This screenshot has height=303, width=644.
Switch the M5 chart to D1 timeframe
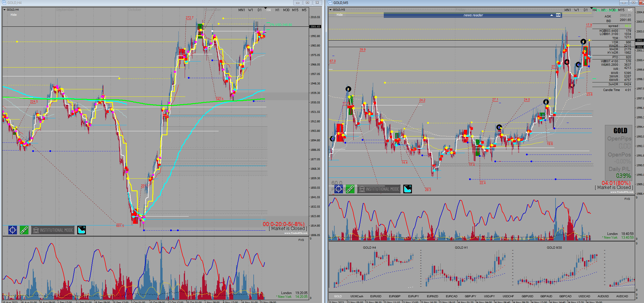click(x=585, y=10)
